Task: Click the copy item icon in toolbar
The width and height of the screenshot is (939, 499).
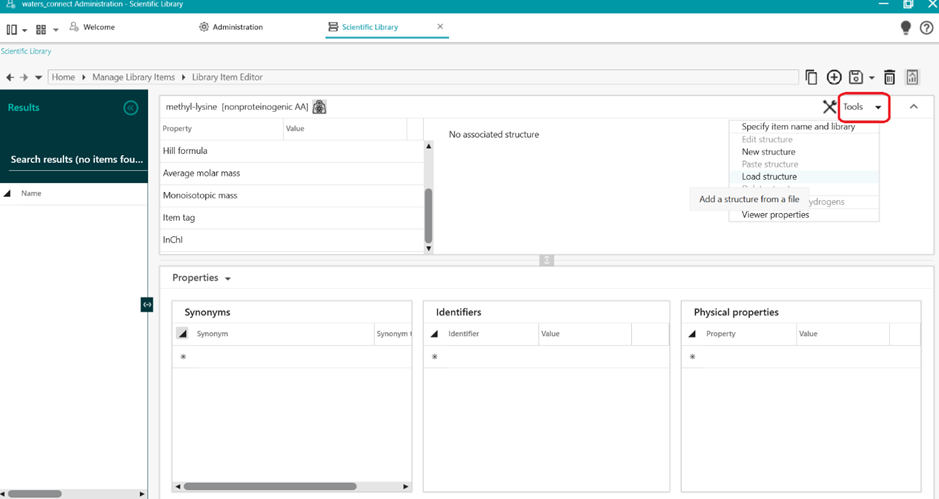Action: coord(811,77)
